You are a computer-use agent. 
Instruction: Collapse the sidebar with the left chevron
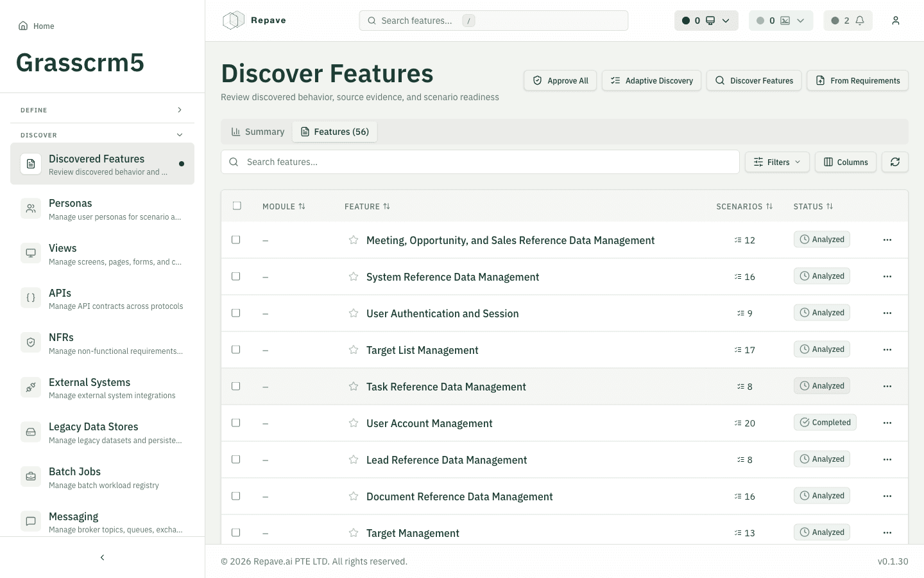click(x=102, y=557)
